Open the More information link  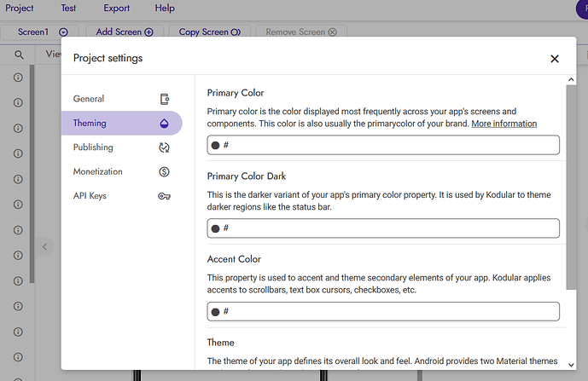[504, 124]
